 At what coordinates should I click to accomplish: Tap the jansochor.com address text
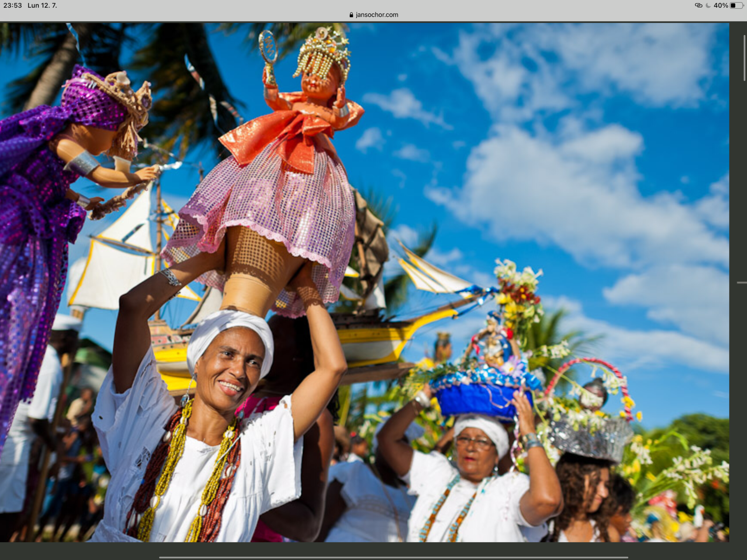pyautogui.click(x=377, y=15)
